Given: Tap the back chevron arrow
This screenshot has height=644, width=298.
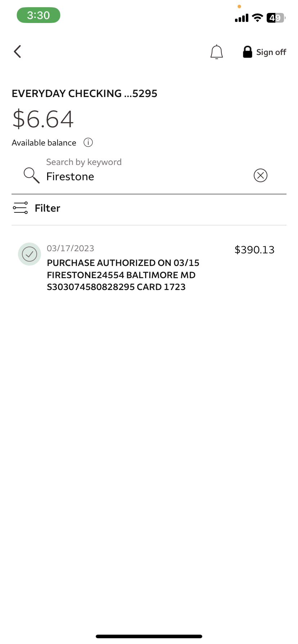Looking at the screenshot, I should pyautogui.click(x=17, y=52).
